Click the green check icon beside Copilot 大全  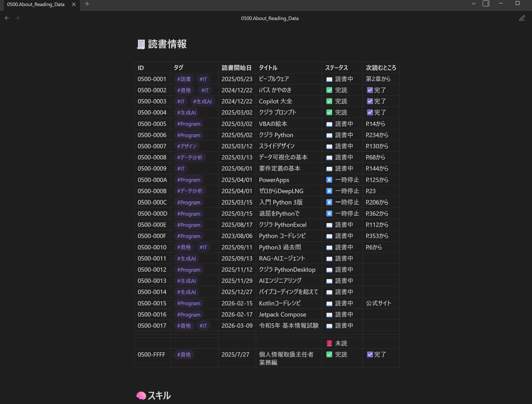point(329,101)
